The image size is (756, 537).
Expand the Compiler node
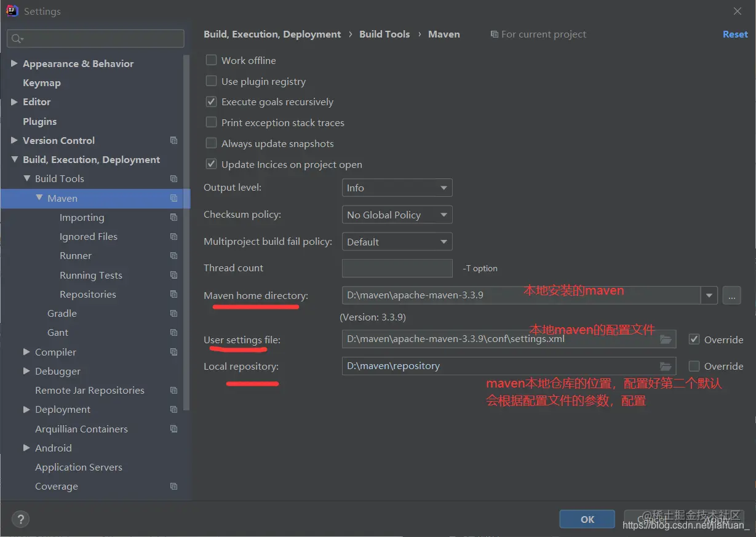[26, 352]
